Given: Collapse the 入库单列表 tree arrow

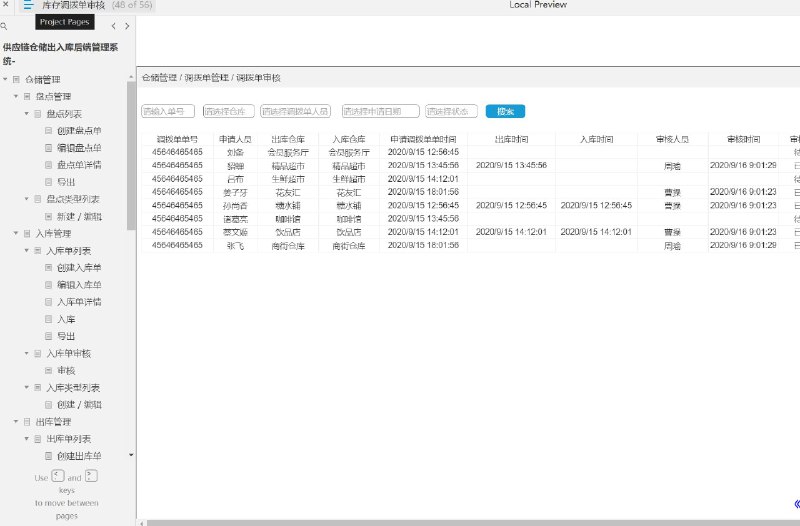Looking at the screenshot, I should tap(27, 251).
